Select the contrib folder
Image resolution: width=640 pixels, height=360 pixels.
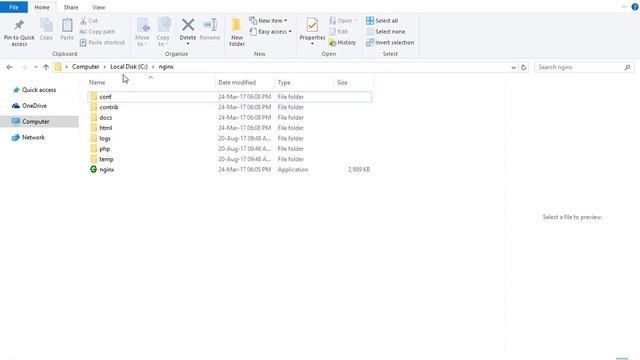tap(230, 107)
